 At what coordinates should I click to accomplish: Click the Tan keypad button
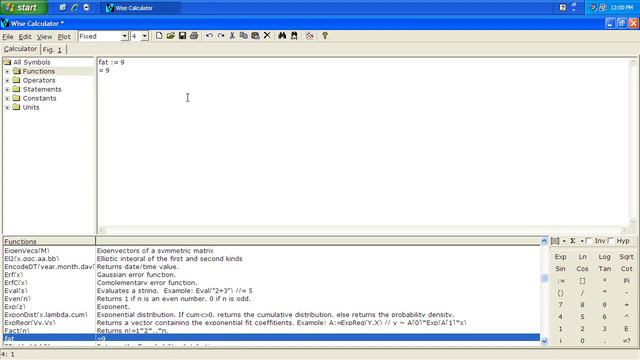(604, 269)
